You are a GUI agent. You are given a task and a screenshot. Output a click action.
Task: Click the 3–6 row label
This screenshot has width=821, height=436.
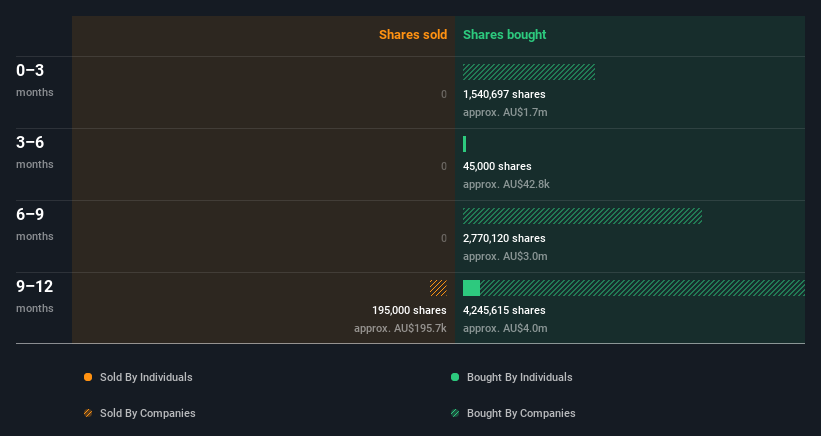[30, 142]
